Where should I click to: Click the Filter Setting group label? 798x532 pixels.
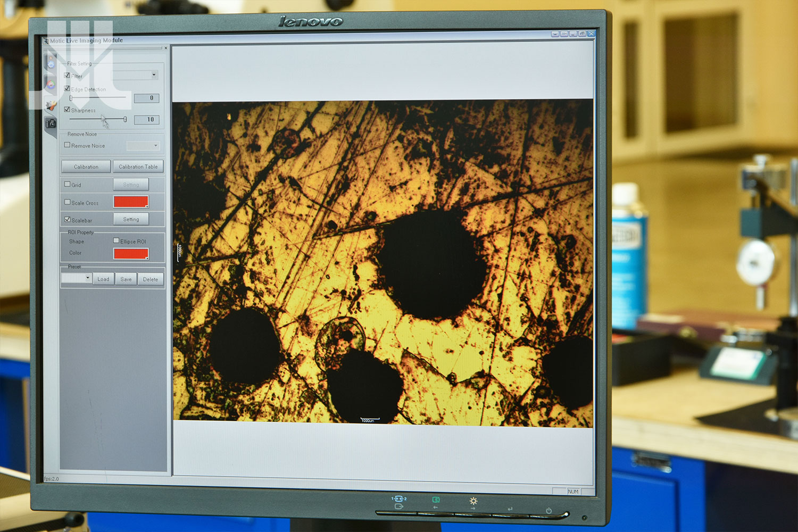[x=79, y=64]
